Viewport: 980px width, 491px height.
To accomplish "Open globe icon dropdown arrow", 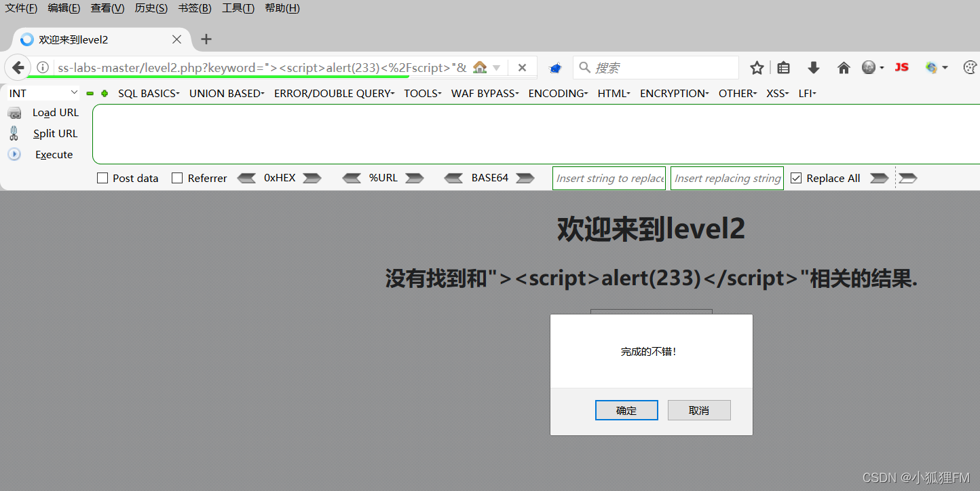I will click(x=882, y=68).
